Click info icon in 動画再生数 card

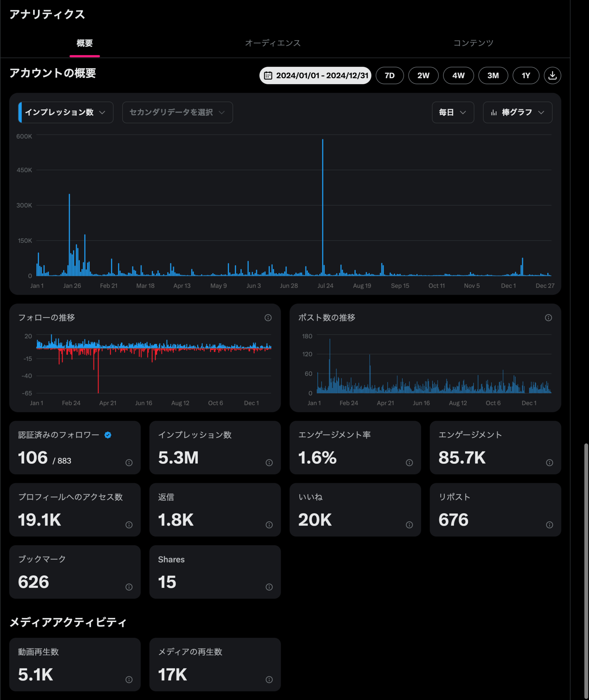[x=129, y=680]
